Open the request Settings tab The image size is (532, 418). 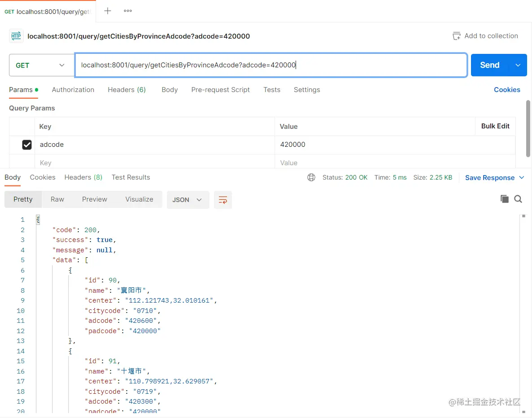coord(307,90)
